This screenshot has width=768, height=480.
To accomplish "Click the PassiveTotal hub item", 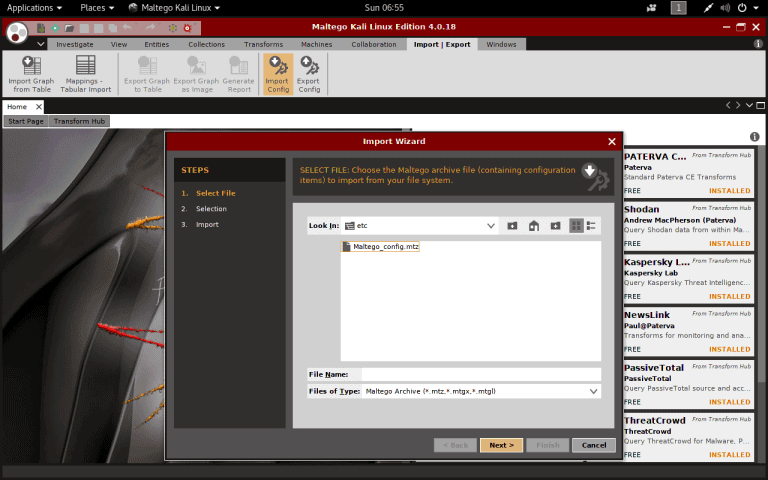I will pos(688,385).
